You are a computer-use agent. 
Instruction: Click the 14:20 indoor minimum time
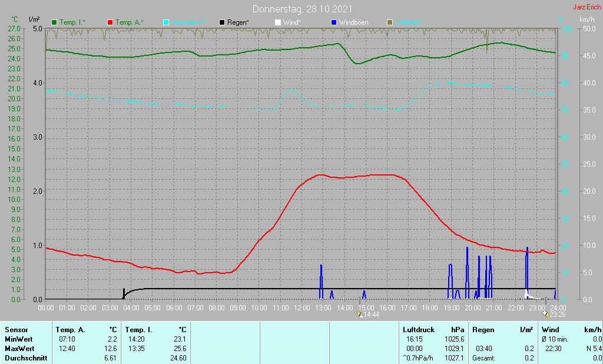(x=137, y=339)
